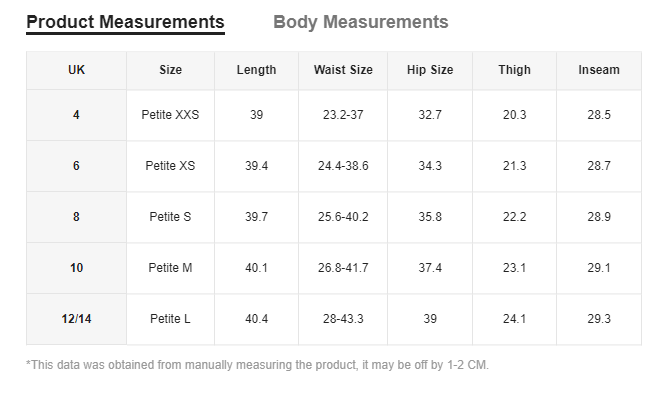Click the manual measuring disclaimer note
This screenshot has height=393, width=663.
pyautogui.click(x=258, y=365)
